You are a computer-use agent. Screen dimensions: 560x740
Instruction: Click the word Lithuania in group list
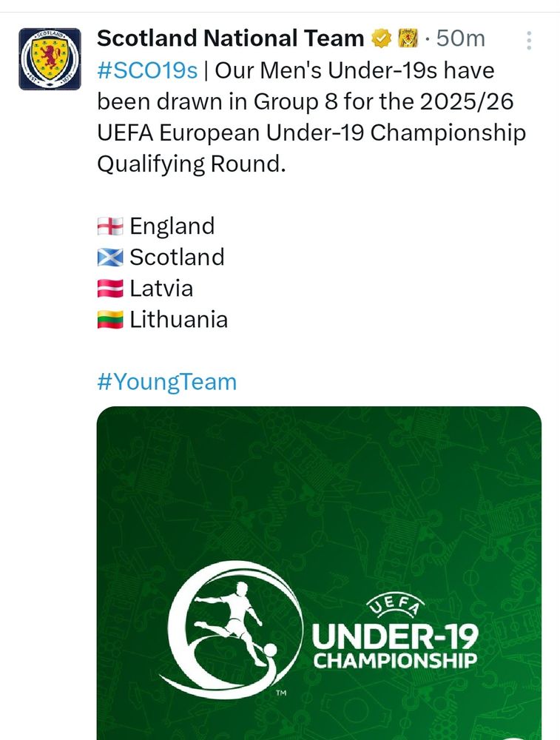178,320
